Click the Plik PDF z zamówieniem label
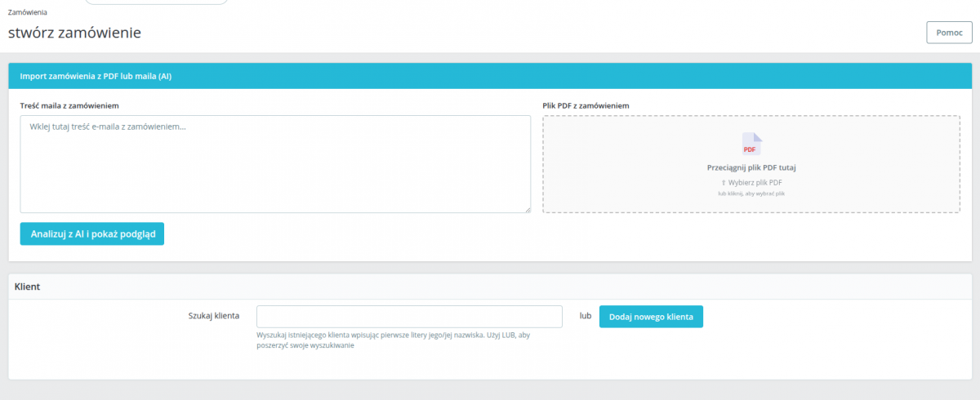The width and height of the screenshot is (980, 400). click(x=586, y=105)
